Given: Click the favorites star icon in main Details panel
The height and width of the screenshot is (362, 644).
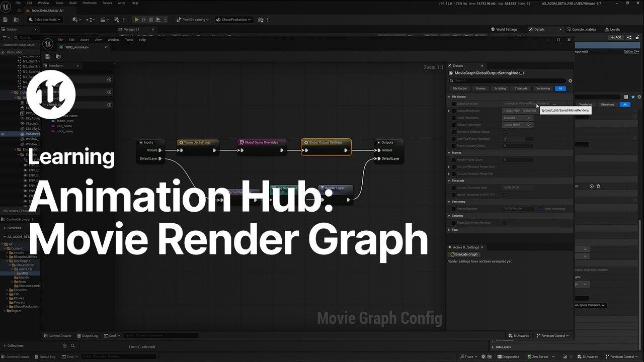Looking at the screenshot, I should tap(633, 97).
